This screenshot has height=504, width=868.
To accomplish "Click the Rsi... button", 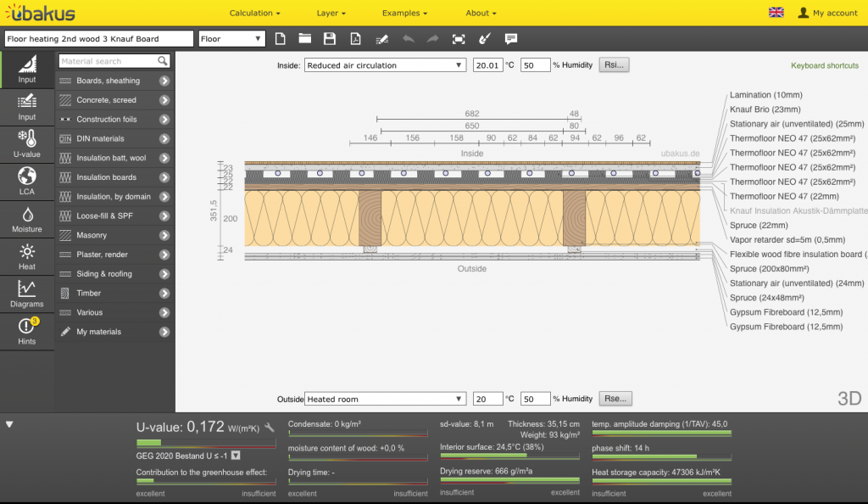I will click(615, 65).
